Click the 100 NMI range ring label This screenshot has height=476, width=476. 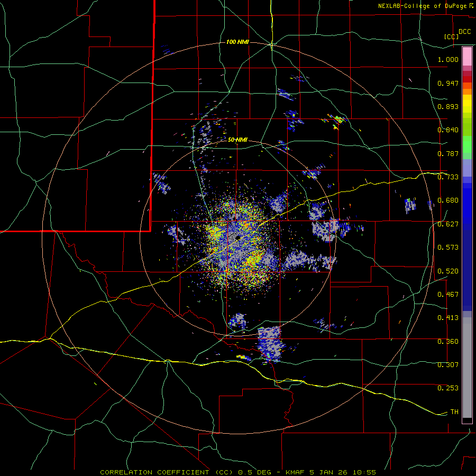tap(237, 42)
